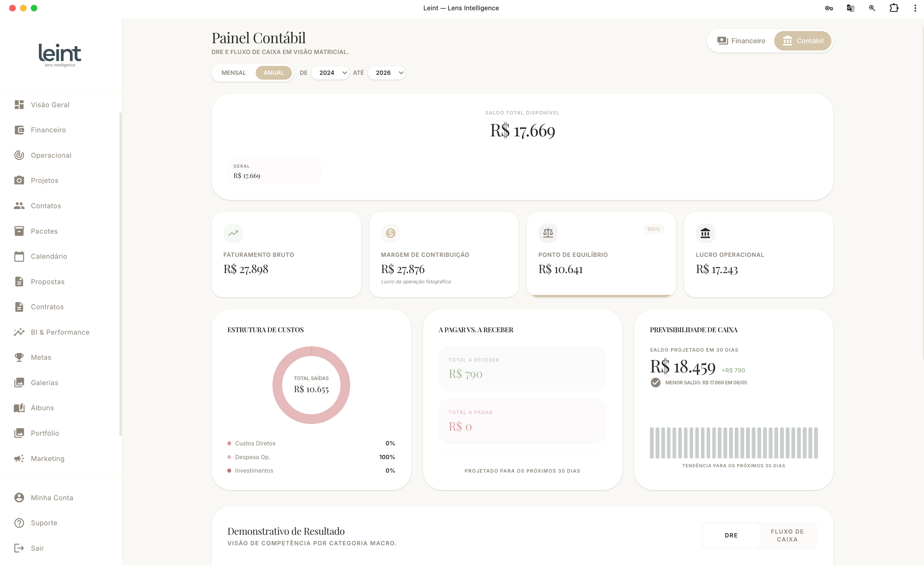Click the Geral balance card
The image size is (924, 565).
(x=274, y=171)
